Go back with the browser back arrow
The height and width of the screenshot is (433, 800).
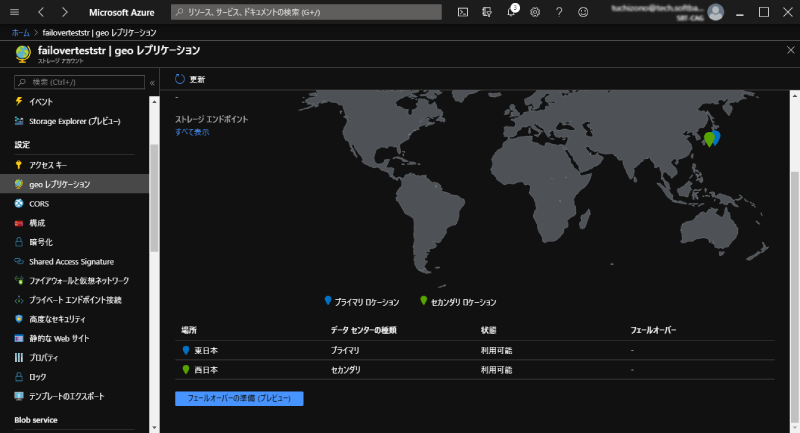41,12
